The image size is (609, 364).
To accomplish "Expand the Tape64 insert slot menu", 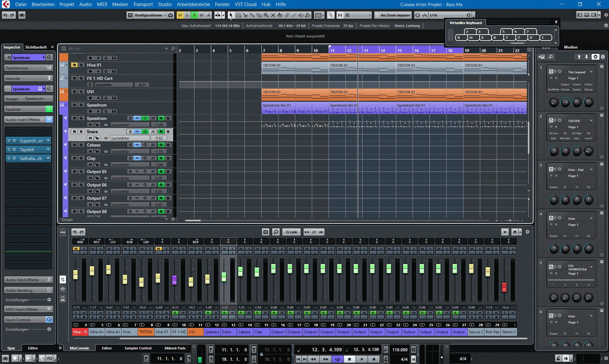I will click(x=48, y=150).
